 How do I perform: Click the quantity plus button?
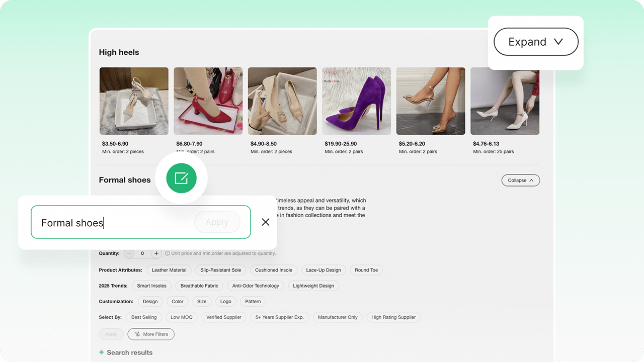pyautogui.click(x=156, y=253)
